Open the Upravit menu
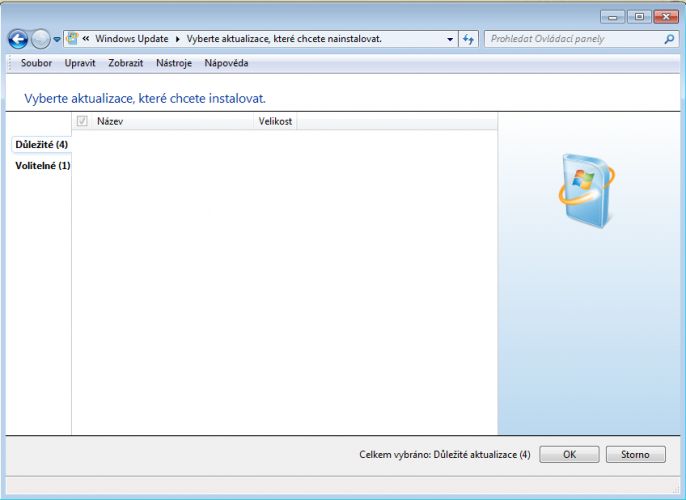This screenshot has width=686, height=500. 80,63
